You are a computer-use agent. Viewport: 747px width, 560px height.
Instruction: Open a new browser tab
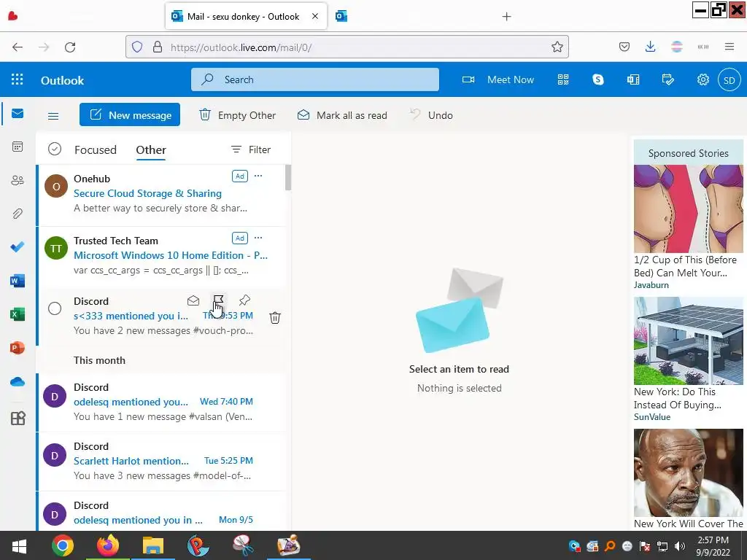coord(506,17)
